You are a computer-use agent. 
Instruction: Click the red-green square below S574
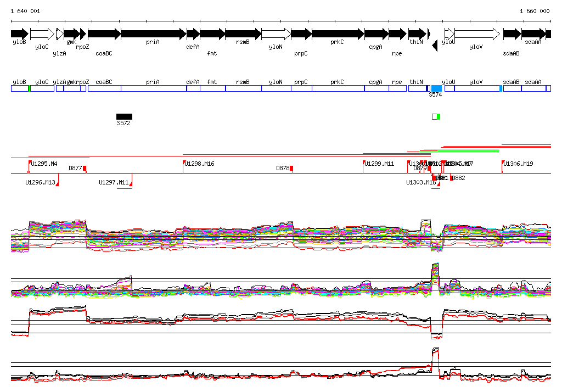click(x=436, y=116)
